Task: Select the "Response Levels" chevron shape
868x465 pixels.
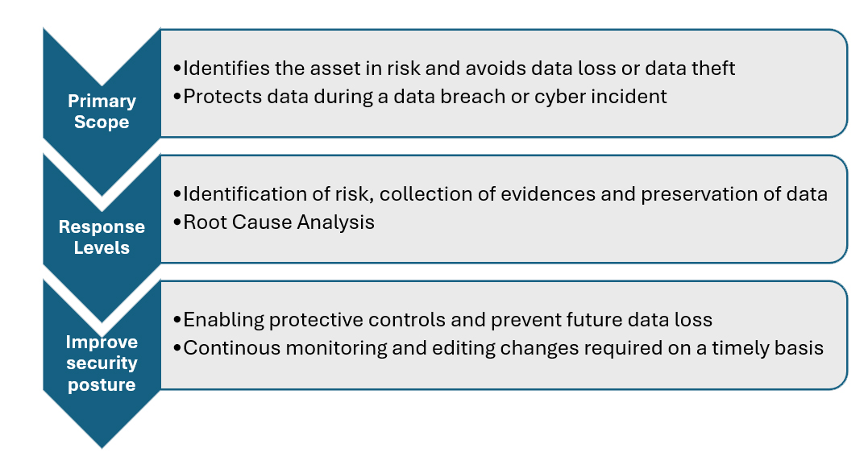Action: pyautogui.click(x=102, y=237)
